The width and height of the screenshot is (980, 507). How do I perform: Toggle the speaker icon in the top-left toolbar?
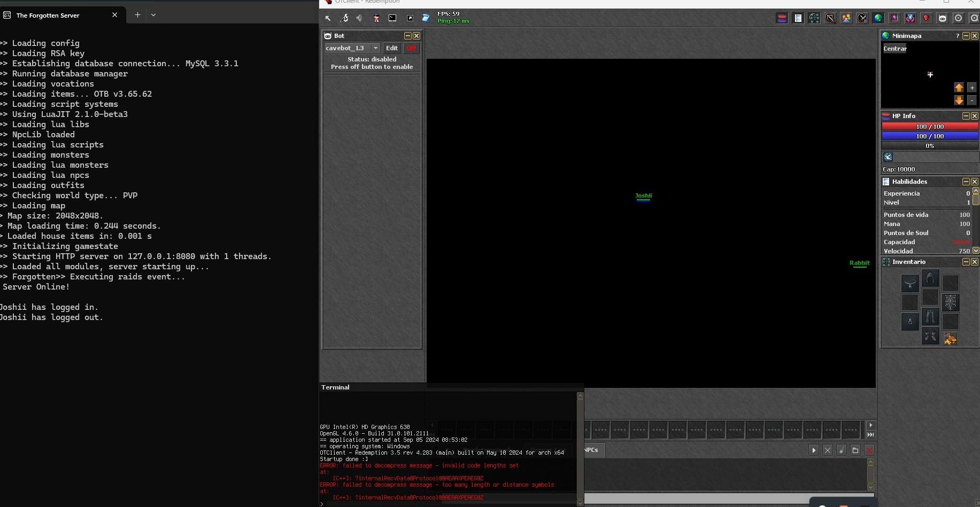pos(359,18)
